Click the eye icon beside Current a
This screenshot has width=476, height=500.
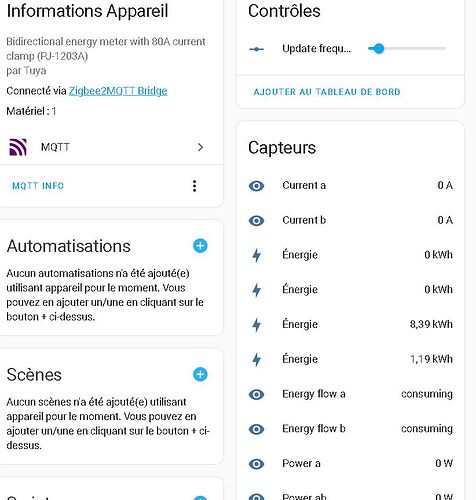click(256, 186)
